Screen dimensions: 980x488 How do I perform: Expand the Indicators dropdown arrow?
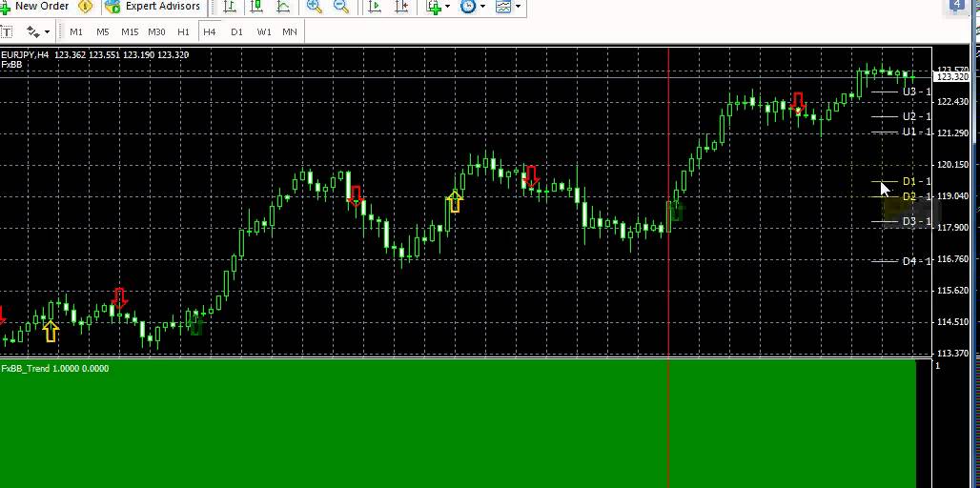click(447, 7)
